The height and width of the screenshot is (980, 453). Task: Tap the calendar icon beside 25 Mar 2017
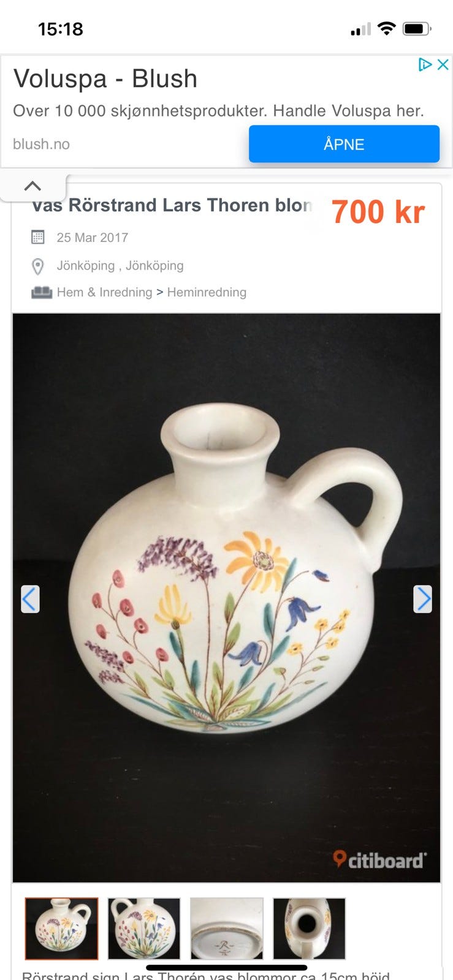click(38, 237)
